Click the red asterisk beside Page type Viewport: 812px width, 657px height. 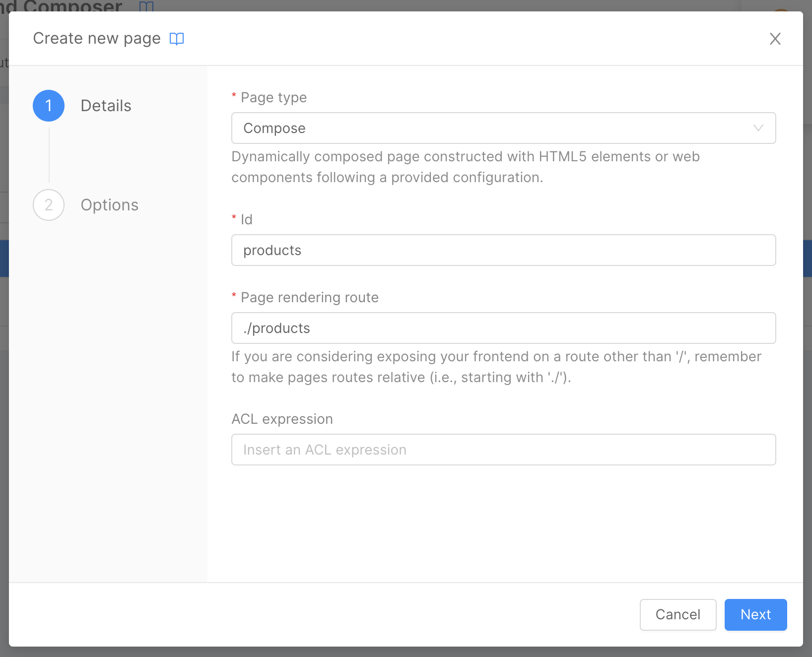[x=234, y=97]
